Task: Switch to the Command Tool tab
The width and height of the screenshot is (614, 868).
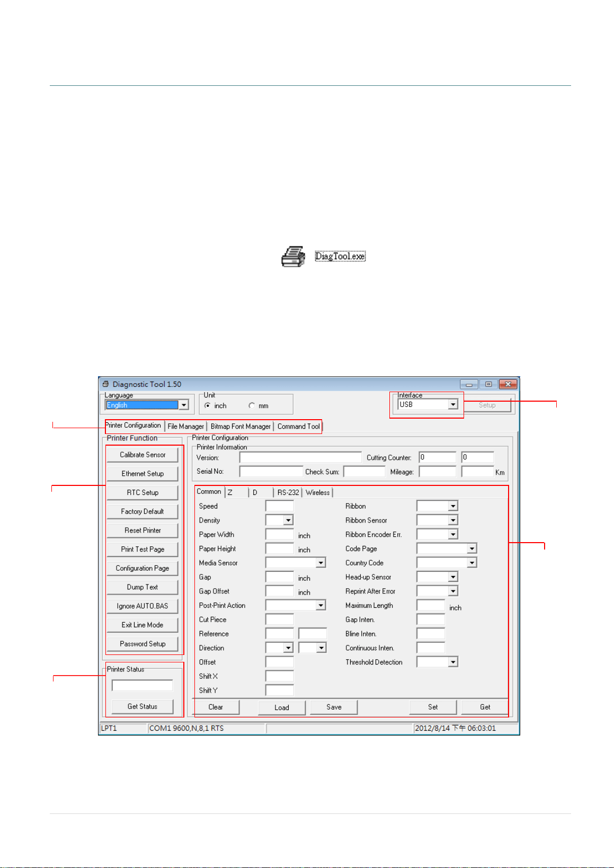Action: (298, 427)
